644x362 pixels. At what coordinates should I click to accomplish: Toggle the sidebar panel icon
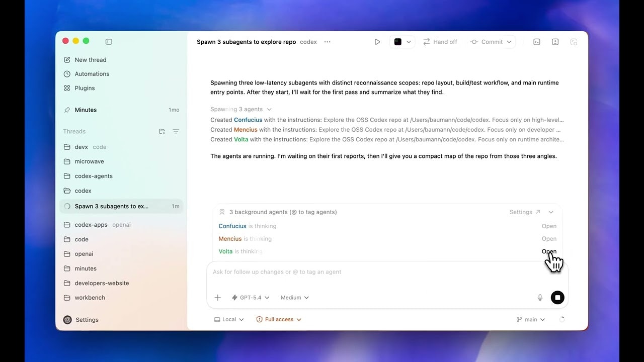[x=109, y=42]
